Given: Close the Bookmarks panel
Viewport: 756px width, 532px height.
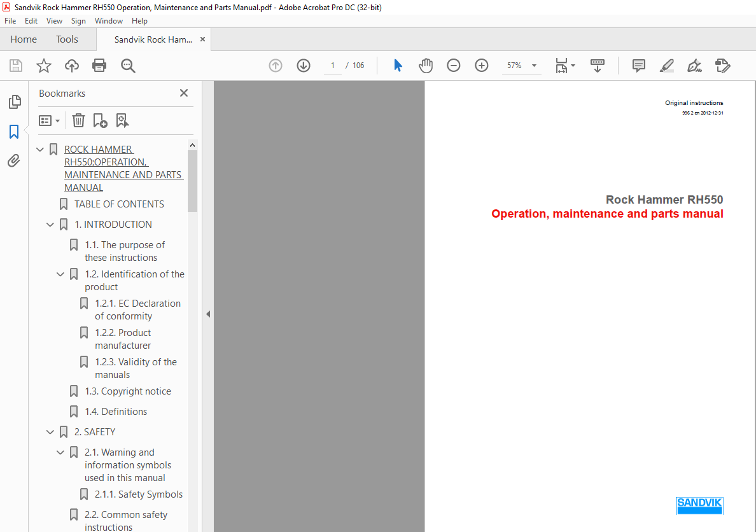Looking at the screenshot, I should tap(184, 93).
